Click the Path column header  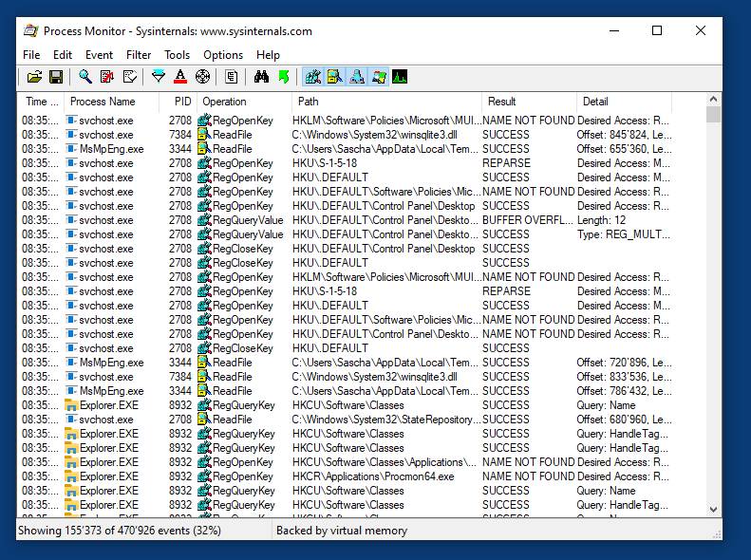pyautogui.click(x=386, y=102)
